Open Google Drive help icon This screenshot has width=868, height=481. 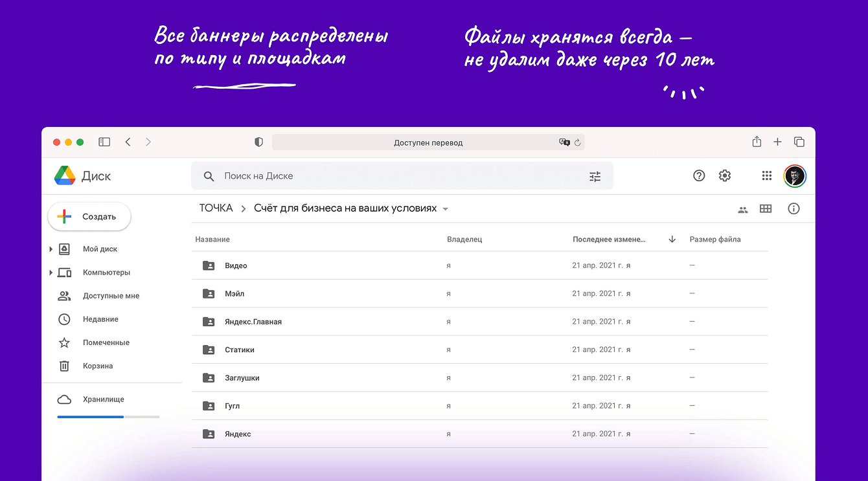point(698,175)
